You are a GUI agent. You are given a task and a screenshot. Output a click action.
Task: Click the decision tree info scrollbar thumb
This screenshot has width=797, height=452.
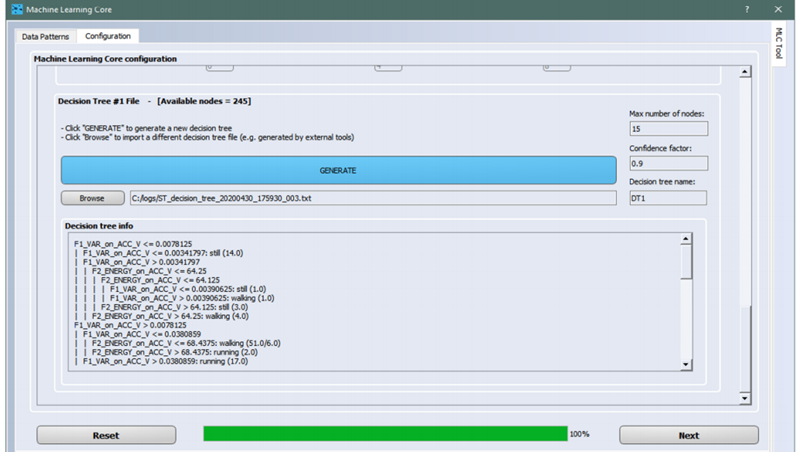[686, 262]
